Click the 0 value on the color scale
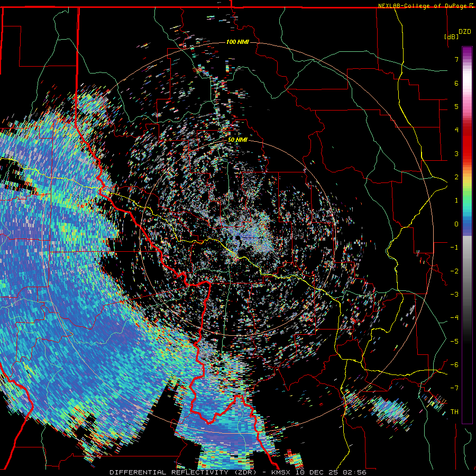This screenshot has height=476, width=476. [x=456, y=224]
